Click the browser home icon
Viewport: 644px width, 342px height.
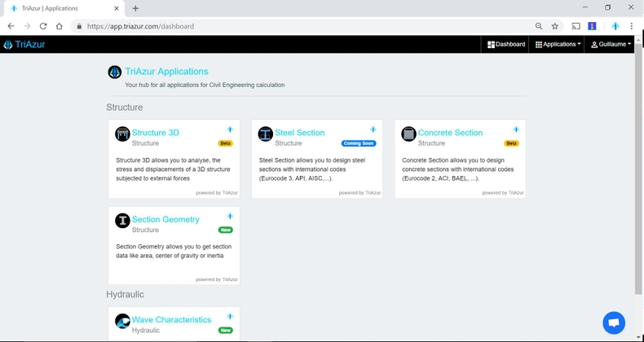(x=60, y=26)
